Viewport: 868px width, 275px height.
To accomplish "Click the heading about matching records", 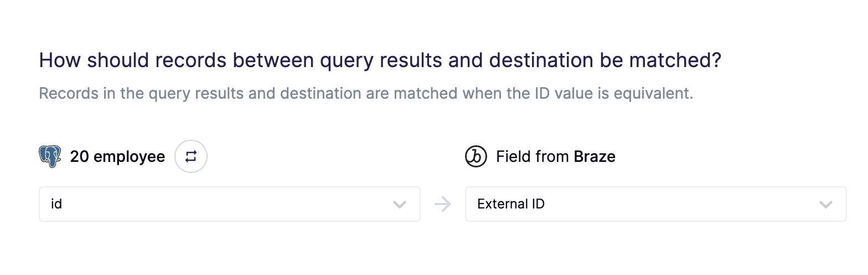I will (380, 60).
